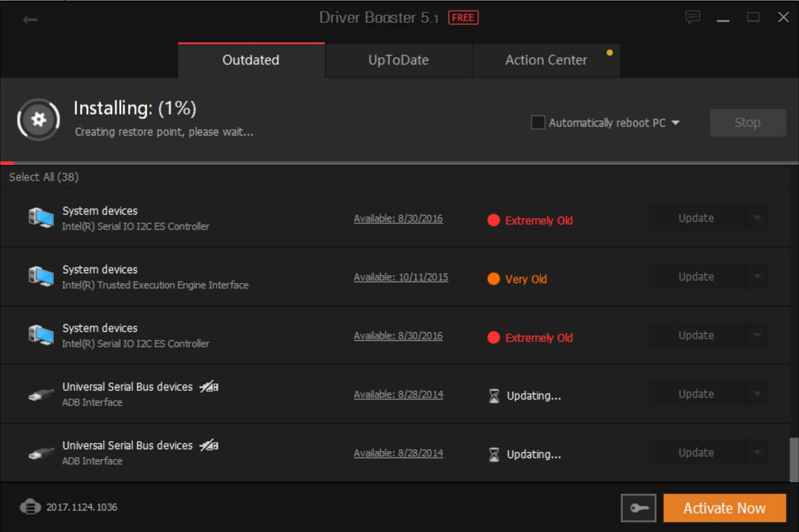Click the Select All (38) label
Screen dimensions: 799x532
point(44,177)
